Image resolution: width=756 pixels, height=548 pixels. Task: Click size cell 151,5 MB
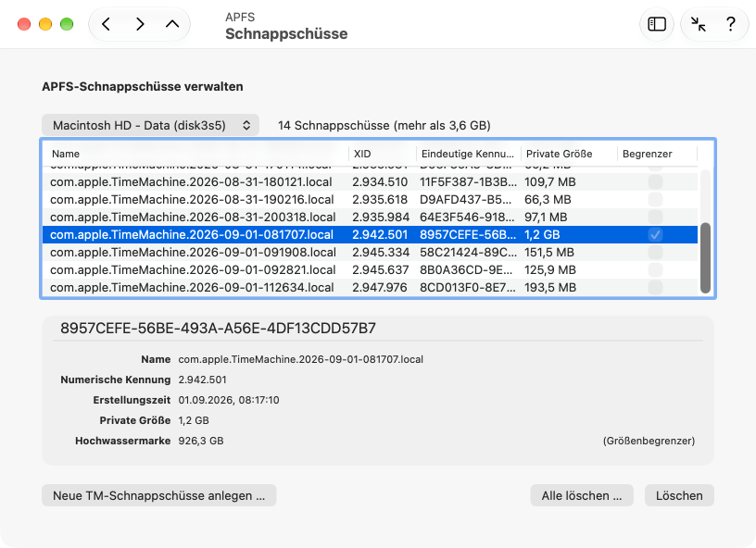(549, 253)
